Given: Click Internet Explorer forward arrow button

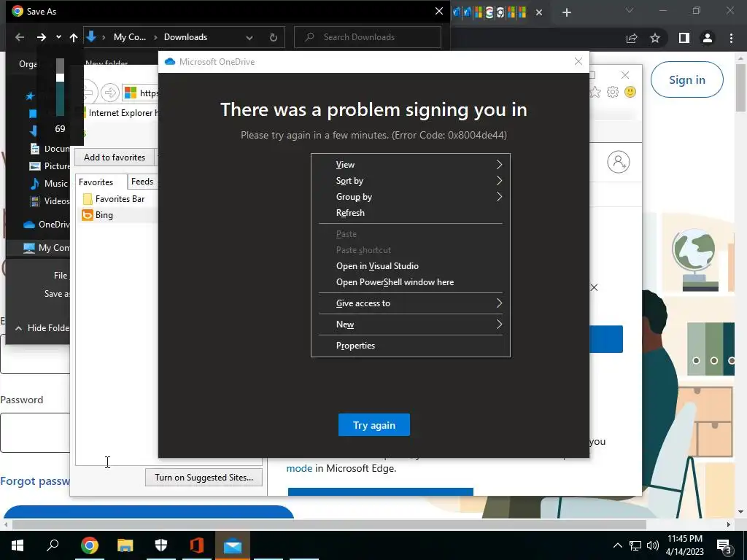Looking at the screenshot, I should [x=110, y=93].
